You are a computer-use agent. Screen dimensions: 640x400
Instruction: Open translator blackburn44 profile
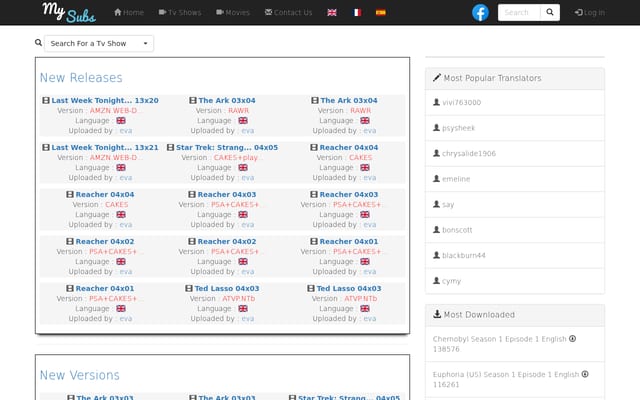[x=464, y=256]
